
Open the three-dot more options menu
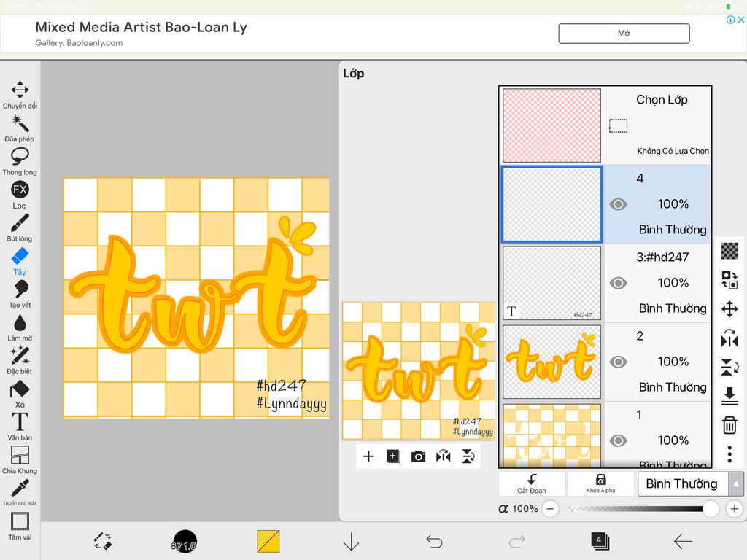[x=729, y=454]
